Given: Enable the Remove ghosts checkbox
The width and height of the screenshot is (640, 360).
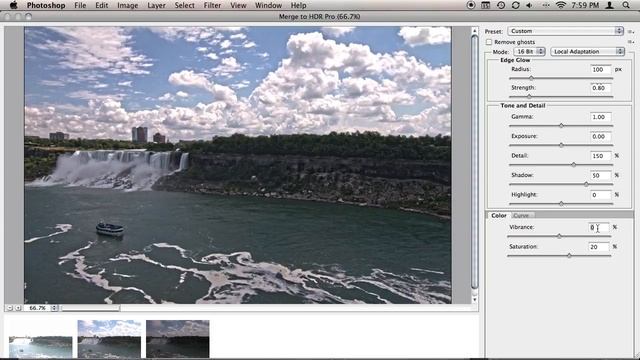Looking at the screenshot, I should 489,42.
